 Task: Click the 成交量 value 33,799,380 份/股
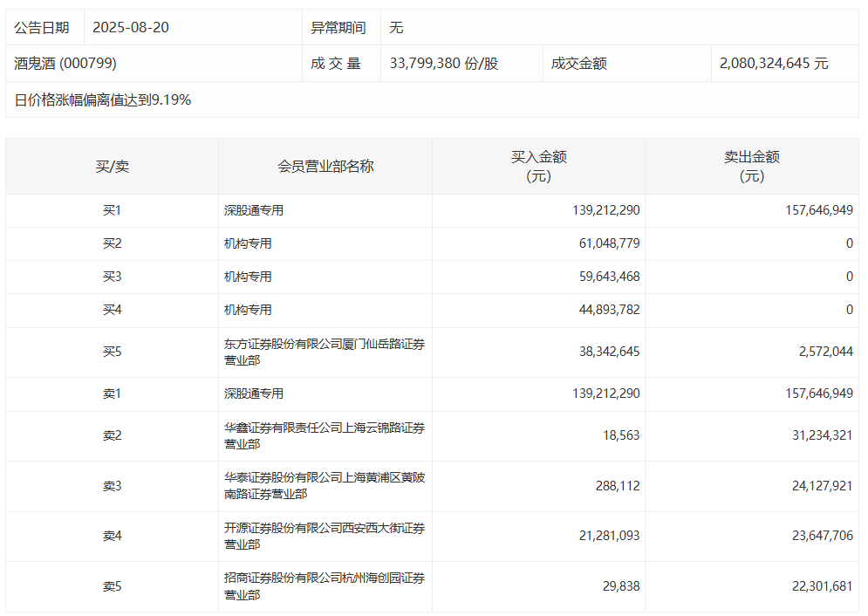443,64
